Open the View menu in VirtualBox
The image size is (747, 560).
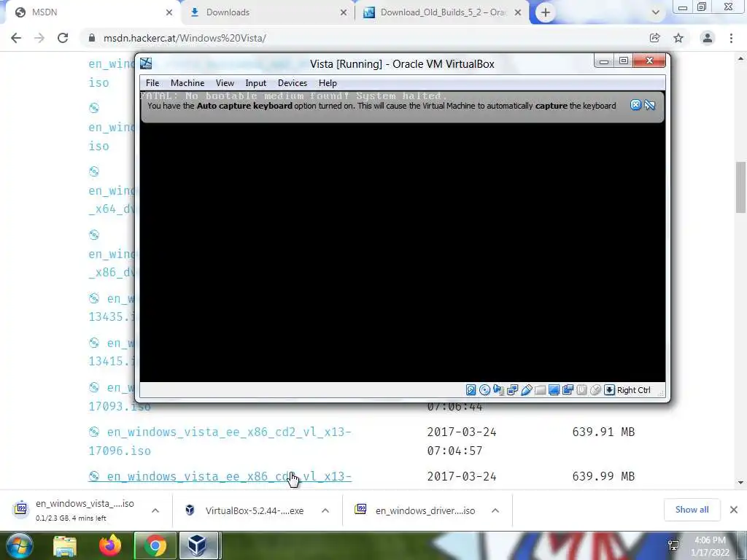[x=225, y=83]
